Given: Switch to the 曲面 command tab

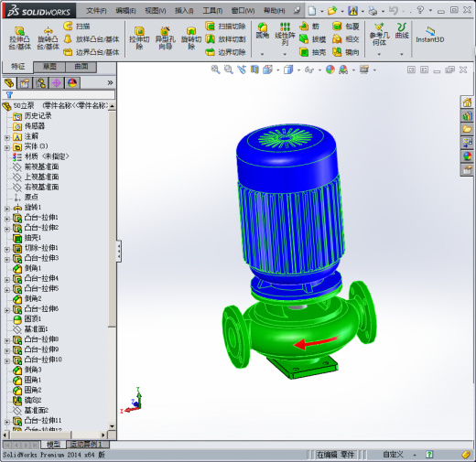Looking at the screenshot, I should (81, 67).
